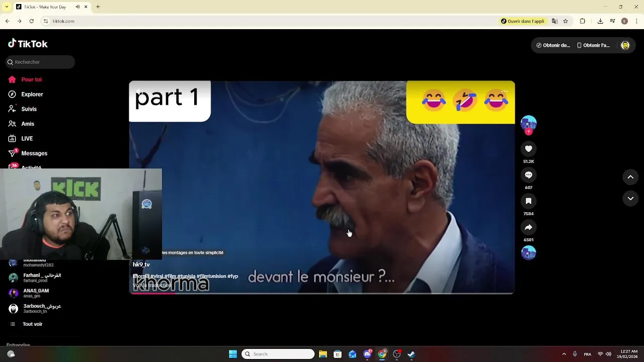This screenshot has height=362, width=644.
Task: Open the microphone icon in the system tray
Action: coord(575,354)
